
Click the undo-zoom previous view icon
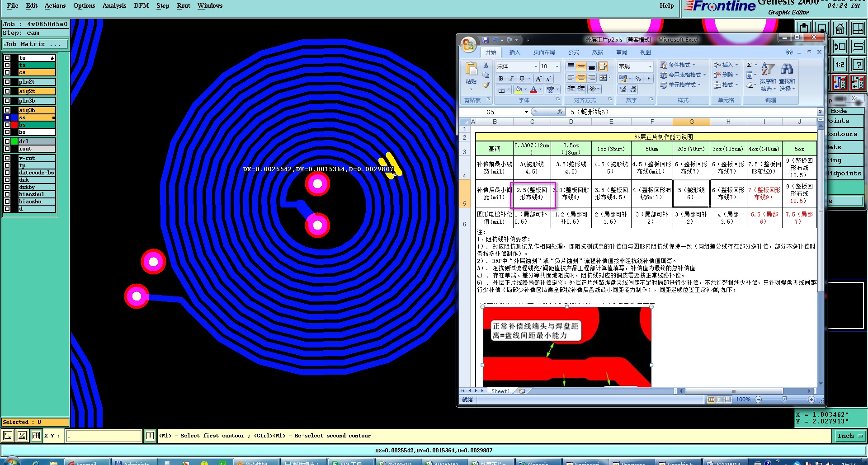coord(840,46)
